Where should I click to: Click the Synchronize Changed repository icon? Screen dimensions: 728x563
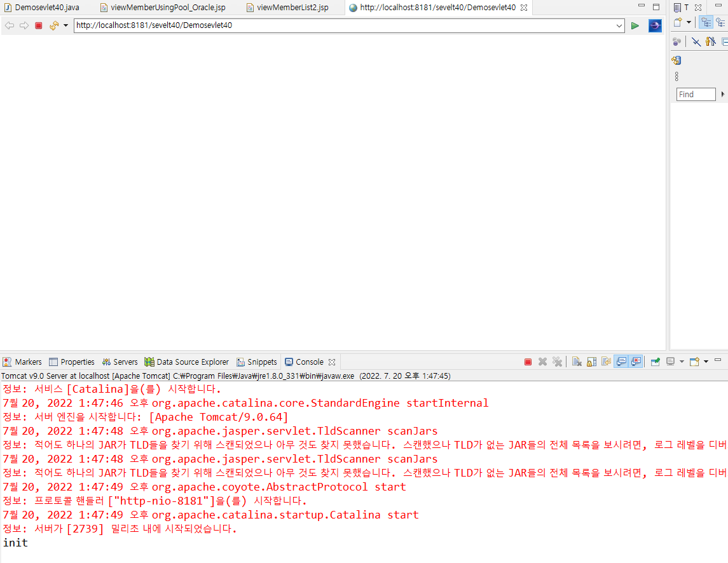click(x=676, y=60)
